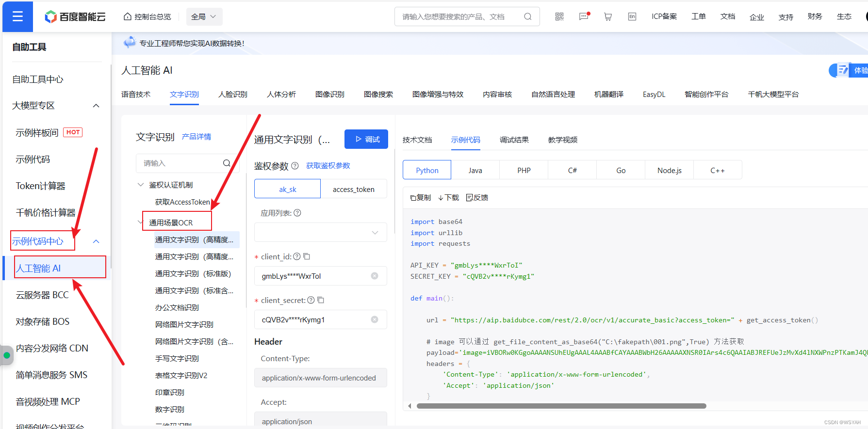Click help icon next to 鉴权参数
868x429 pixels.
click(295, 166)
